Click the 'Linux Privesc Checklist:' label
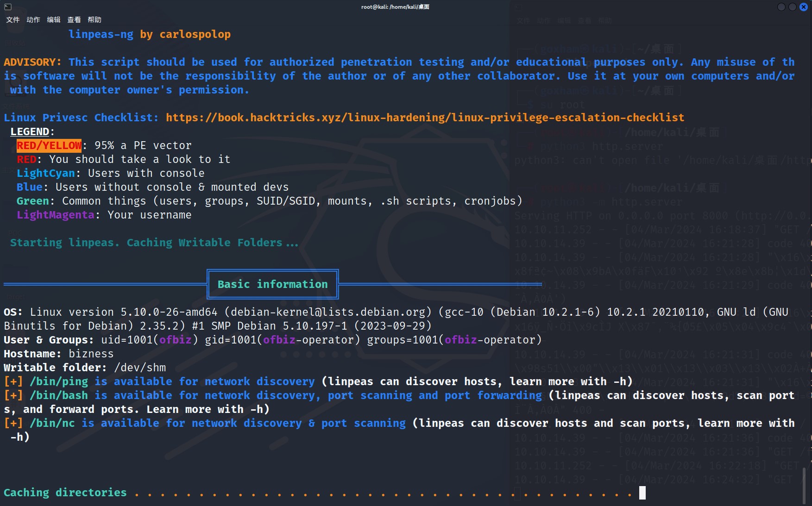812x506 pixels. (x=81, y=118)
